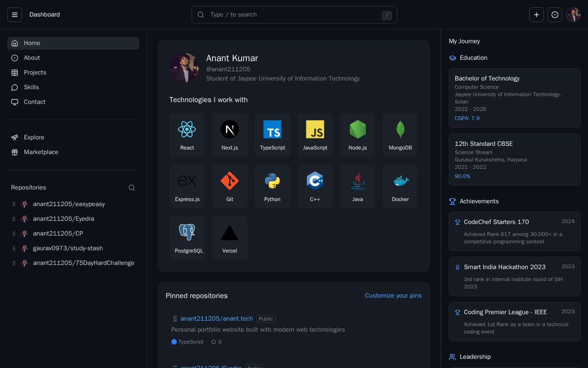
Task: Click the Type / to search field
Action: point(294,15)
